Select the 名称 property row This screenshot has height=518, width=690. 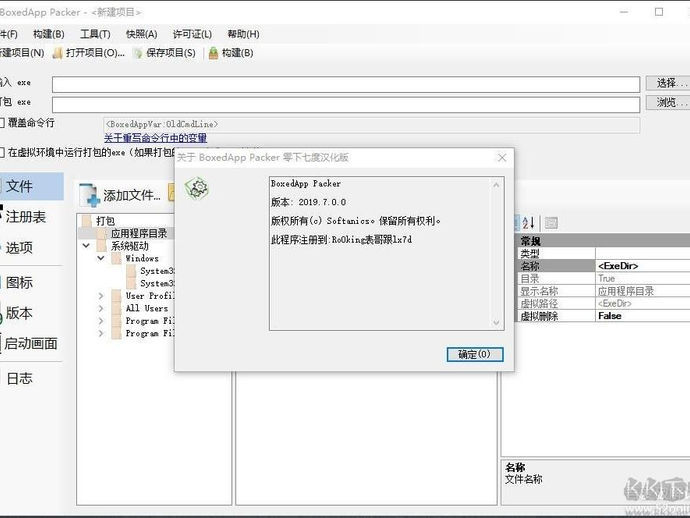602,266
